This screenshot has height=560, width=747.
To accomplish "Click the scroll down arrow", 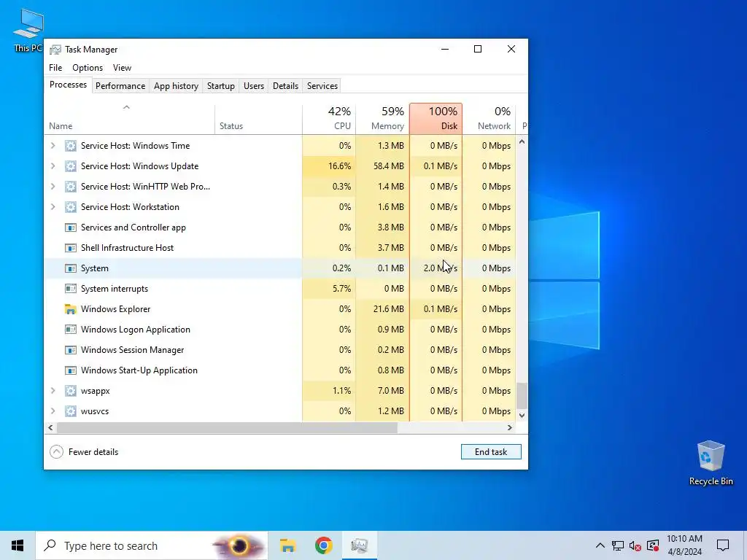I will (x=522, y=415).
